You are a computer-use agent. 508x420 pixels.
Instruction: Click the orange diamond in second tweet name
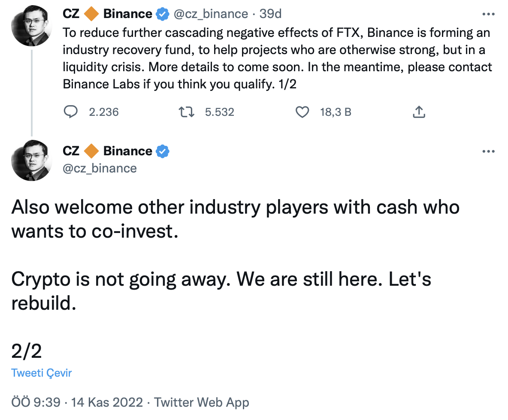pyautogui.click(x=91, y=151)
